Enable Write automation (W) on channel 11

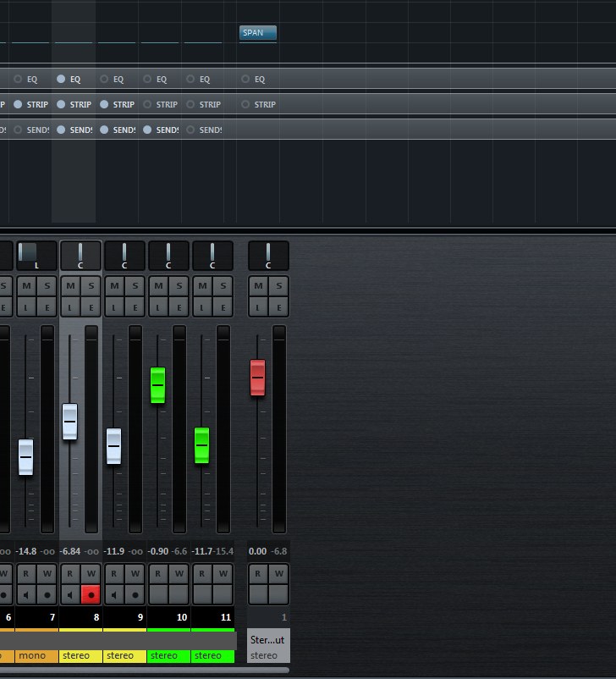coord(223,573)
